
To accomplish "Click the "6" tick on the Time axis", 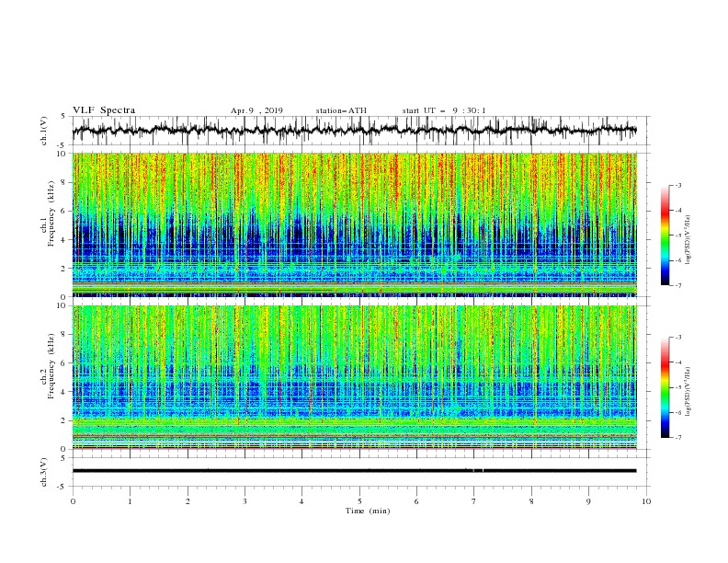I will [x=416, y=501].
